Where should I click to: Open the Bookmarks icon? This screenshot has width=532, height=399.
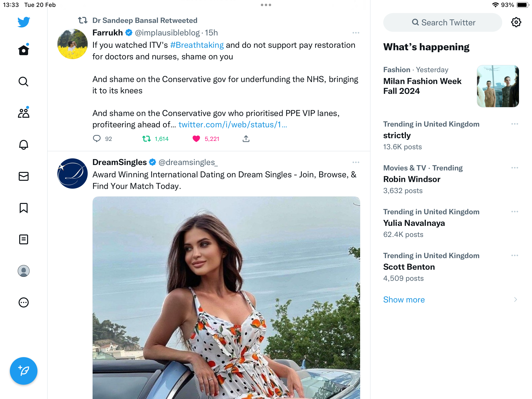point(24,208)
